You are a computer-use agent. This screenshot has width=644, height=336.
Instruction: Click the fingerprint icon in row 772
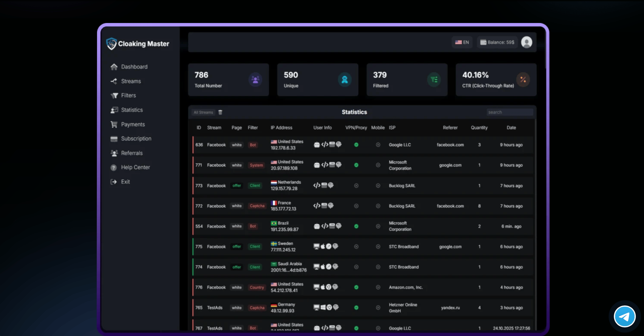tap(331, 206)
